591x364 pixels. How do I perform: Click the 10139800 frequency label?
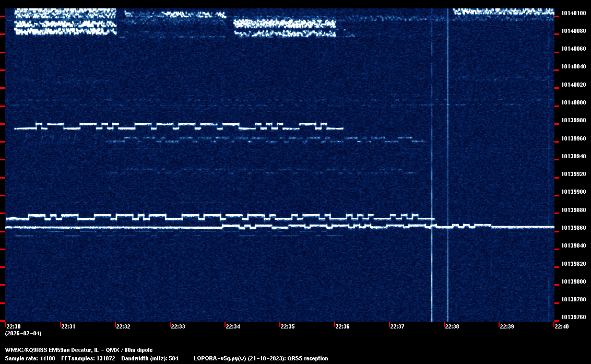(x=573, y=281)
